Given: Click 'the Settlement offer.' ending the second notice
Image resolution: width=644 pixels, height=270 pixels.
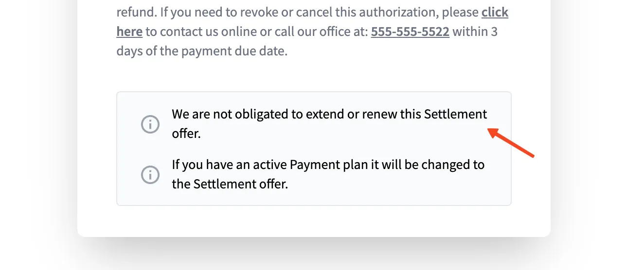Looking at the screenshot, I should click(230, 184).
